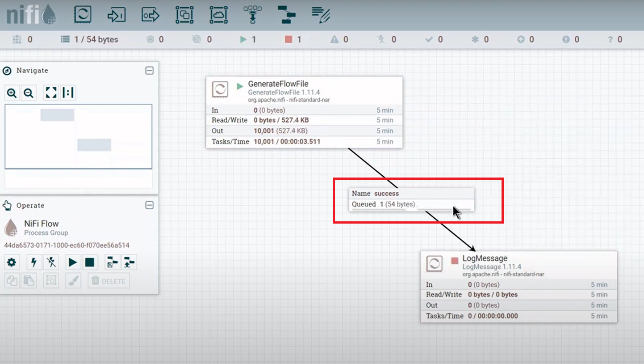Stop the flow with the stop button
This screenshot has height=364, width=644.
(x=90, y=262)
